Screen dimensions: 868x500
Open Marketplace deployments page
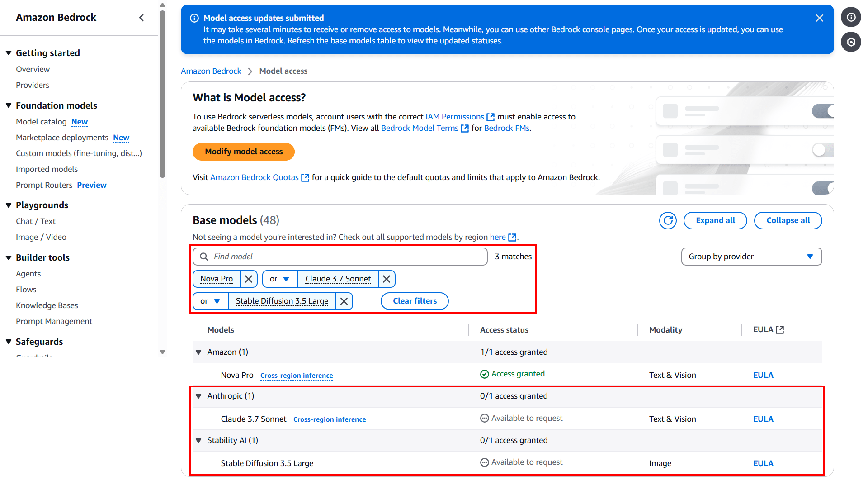click(62, 138)
